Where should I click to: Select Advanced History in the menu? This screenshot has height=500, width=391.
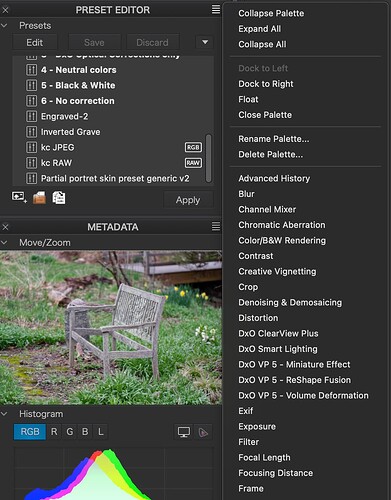coord(274,178)
